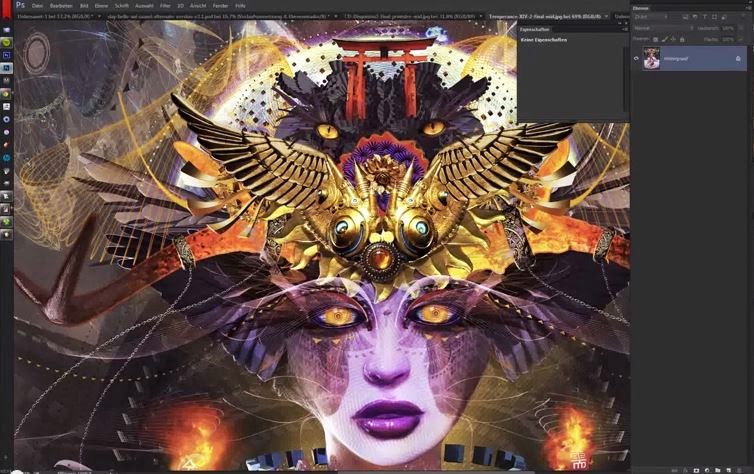Screen dimensions: 754x474
Task: Open the Normal blend mode dropdown
Action: (664, 28)
